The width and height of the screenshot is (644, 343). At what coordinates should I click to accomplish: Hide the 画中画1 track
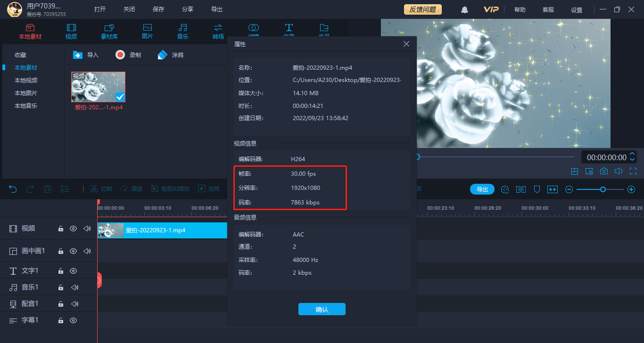click(73, 251)
